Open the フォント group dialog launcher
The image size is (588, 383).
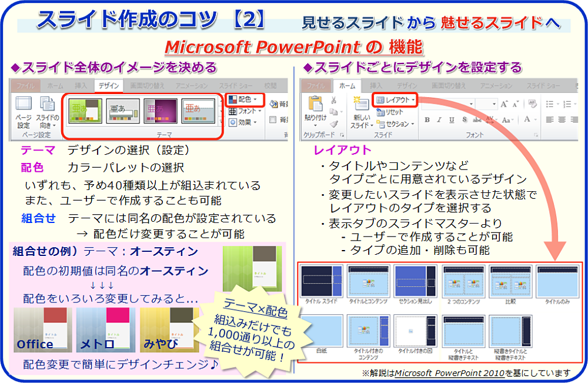click(536, 135)
